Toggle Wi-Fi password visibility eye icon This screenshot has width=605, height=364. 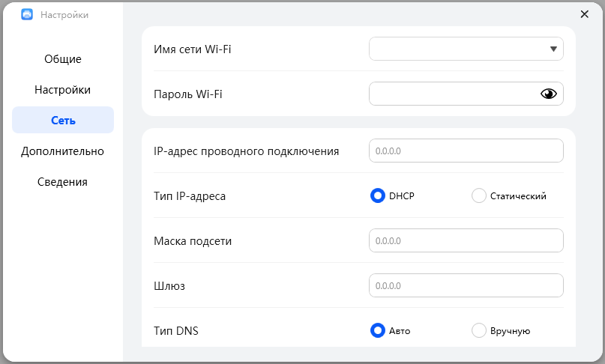pyautogui.click(x=549, y=94)
